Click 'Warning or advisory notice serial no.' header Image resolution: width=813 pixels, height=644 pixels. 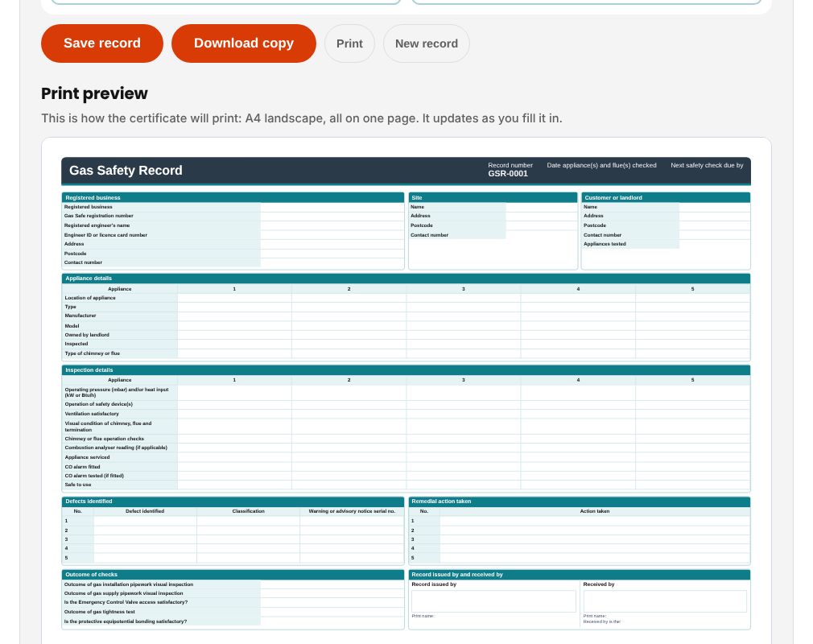click(352, 511)
